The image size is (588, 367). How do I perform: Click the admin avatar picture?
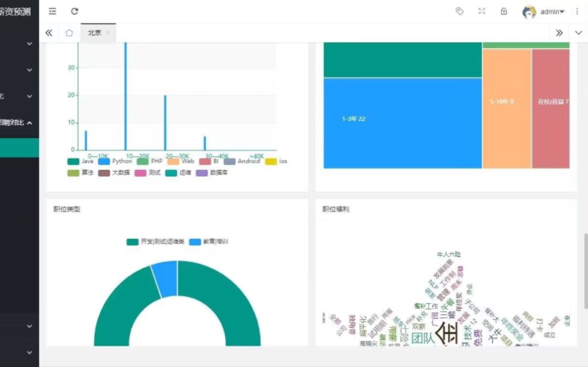pos(528,11)
